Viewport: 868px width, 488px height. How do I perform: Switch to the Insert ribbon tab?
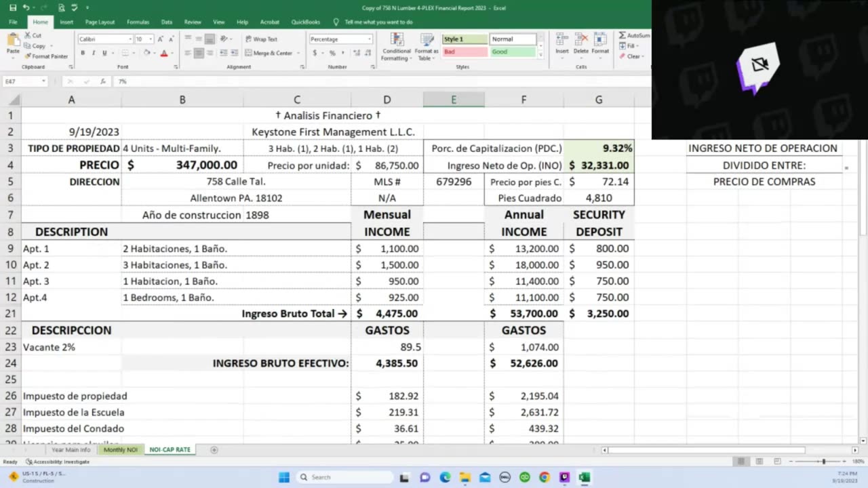66,22
